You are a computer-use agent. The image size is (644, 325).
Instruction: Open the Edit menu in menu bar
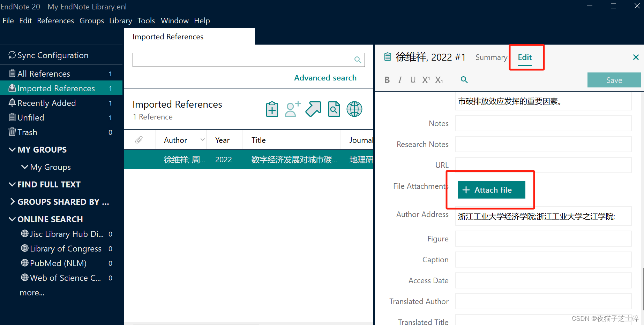(x=25, y=21)
